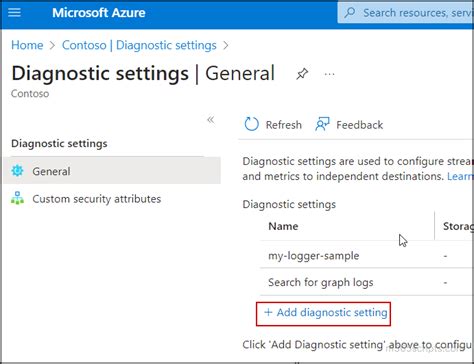The width and height of the screenshot is (474, 364).
Task: Open Contoso | Diagnostic settings breadcrumb
Action: pyautogui.click(x=139, y=45)
